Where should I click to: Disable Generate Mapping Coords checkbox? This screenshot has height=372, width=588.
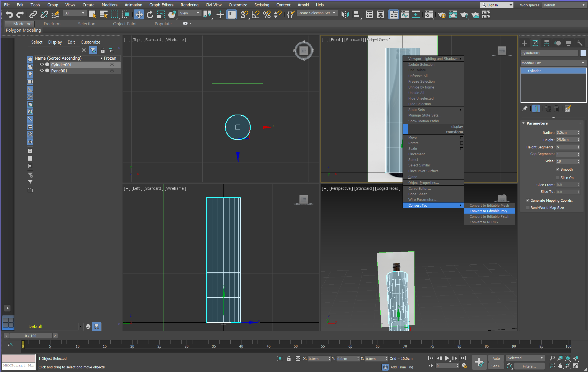tap(528, 200)
